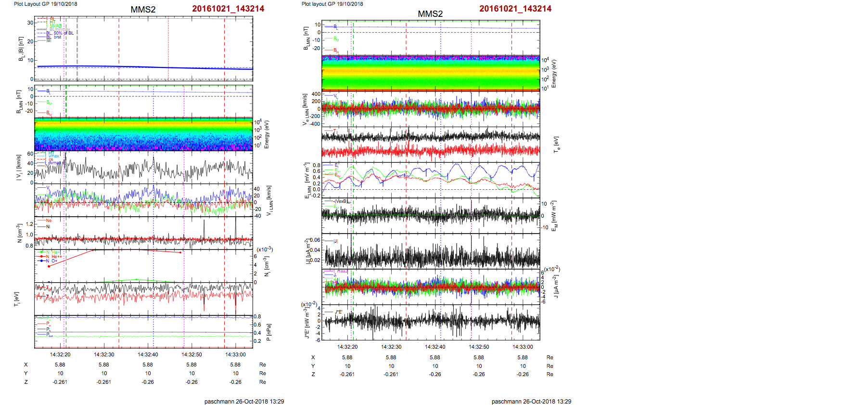Click the 'paschmann 26-Oct-2018 13:29' footer under the left plot
The image size is (868, 405).
[244, 401]
